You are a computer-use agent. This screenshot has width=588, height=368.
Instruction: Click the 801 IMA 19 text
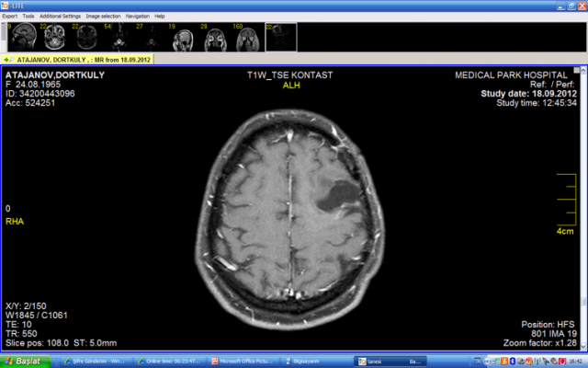[554, 334]
